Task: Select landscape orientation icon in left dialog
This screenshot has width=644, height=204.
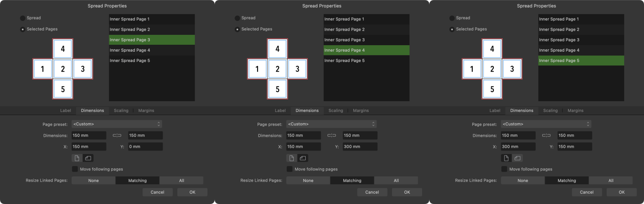Action: (88, 158)
